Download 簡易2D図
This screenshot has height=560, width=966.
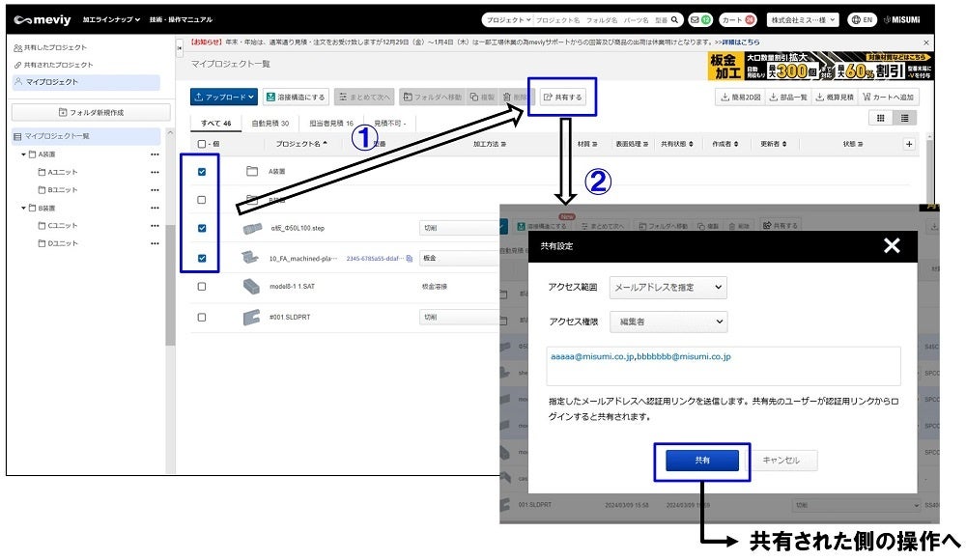click(x=741, y=97)
